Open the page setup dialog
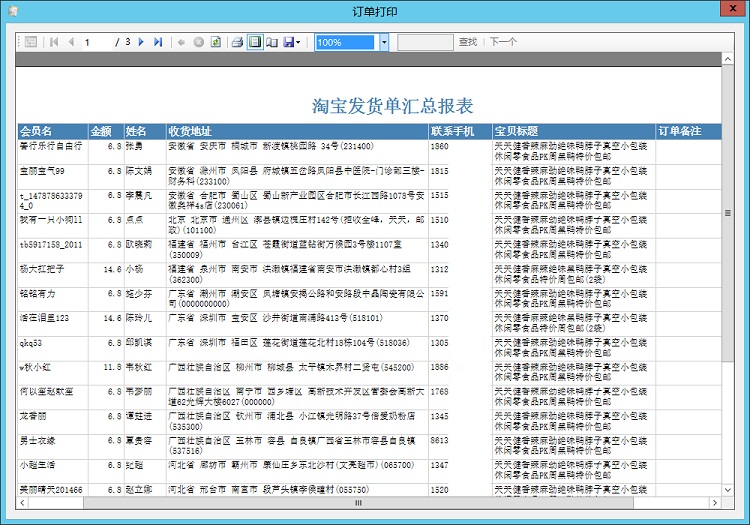The width and height of the screenshot is (750, 525). [x=271, y=42]
